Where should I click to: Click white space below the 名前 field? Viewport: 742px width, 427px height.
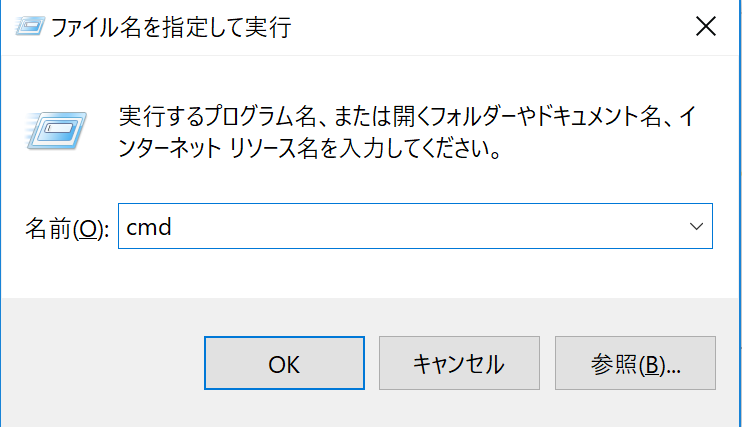pos(400,272)
